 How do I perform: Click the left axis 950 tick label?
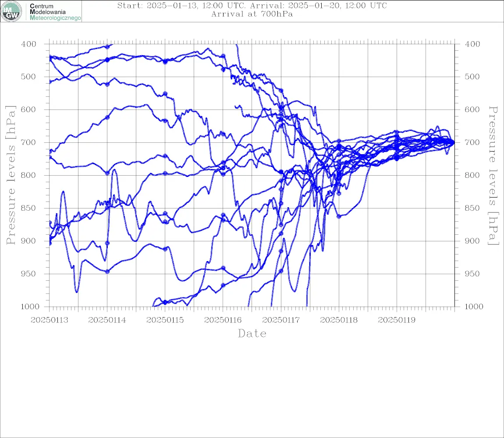click(28, 274)
